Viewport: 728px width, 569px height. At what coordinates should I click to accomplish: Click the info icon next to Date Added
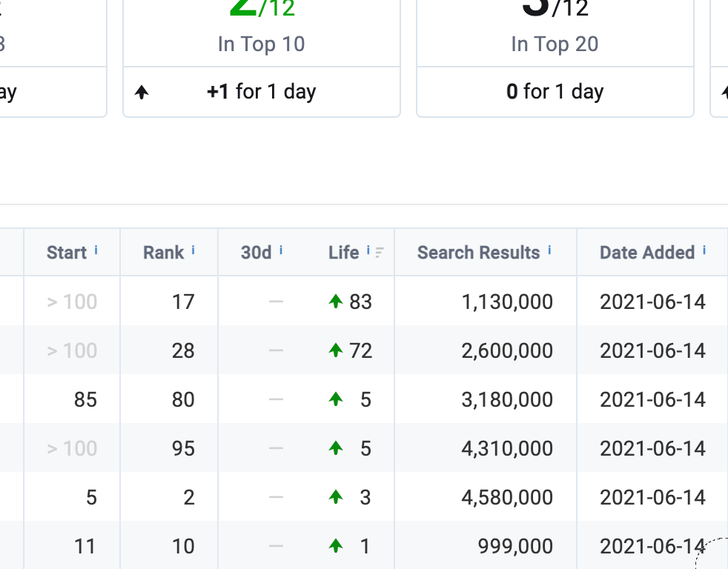pos(704,250)
